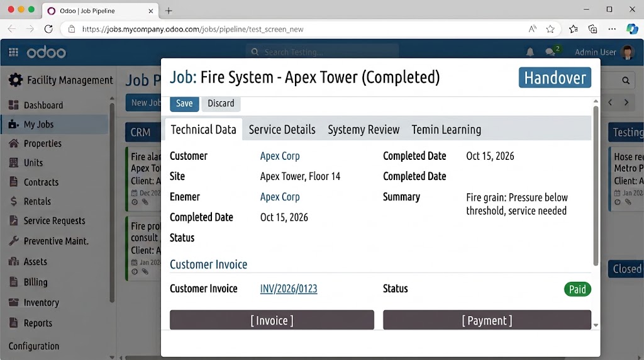Click the CRM column header

[143, 132]
